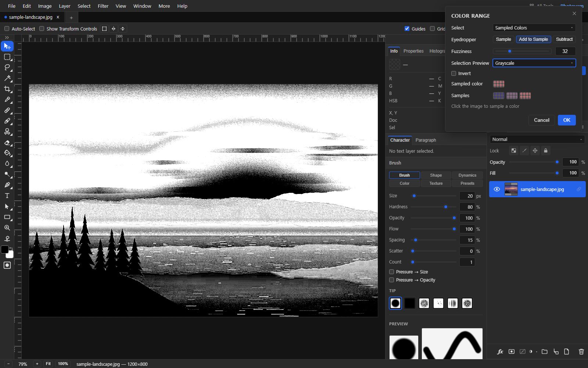Click the brush Size value field
588x368 pixels.
[467, 196]
